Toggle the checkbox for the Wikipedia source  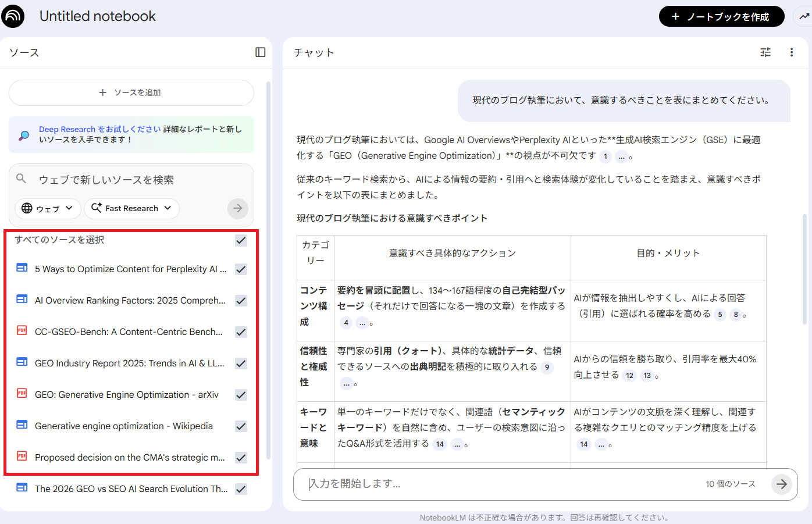click(241, 426)
